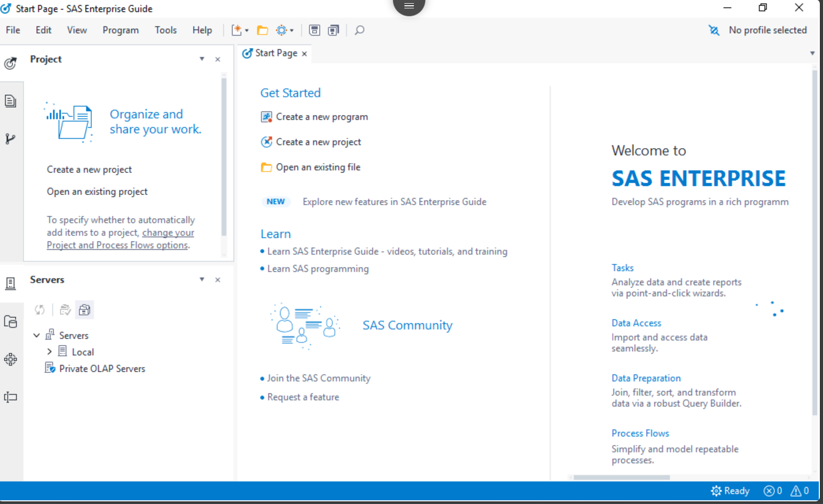Click the Process Flows heading
Screen dimensions: 823x504
640,433
